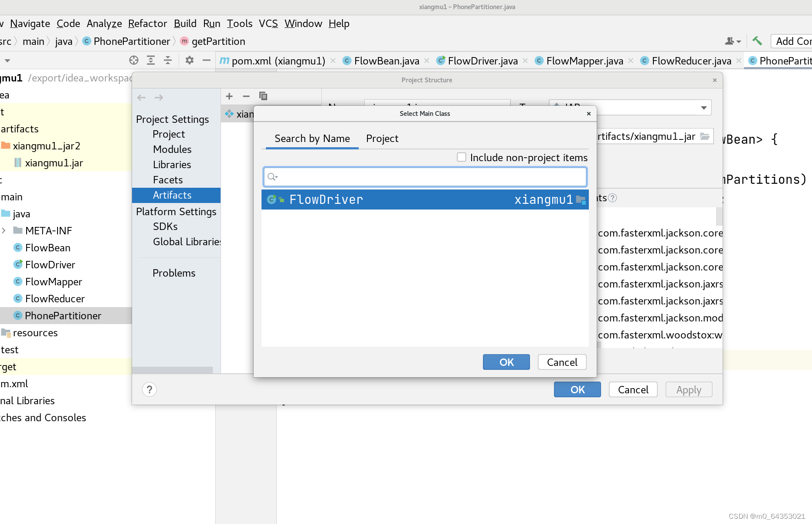
Task: Click the class name search field
Action: (x=425, y=177)
